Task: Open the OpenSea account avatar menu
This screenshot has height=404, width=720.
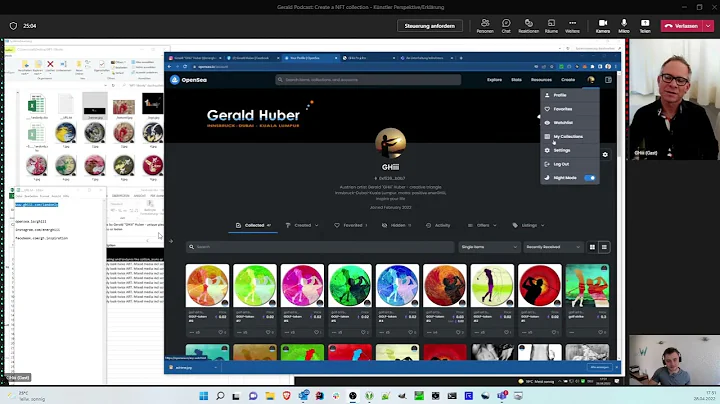Action: click(591, 80)
